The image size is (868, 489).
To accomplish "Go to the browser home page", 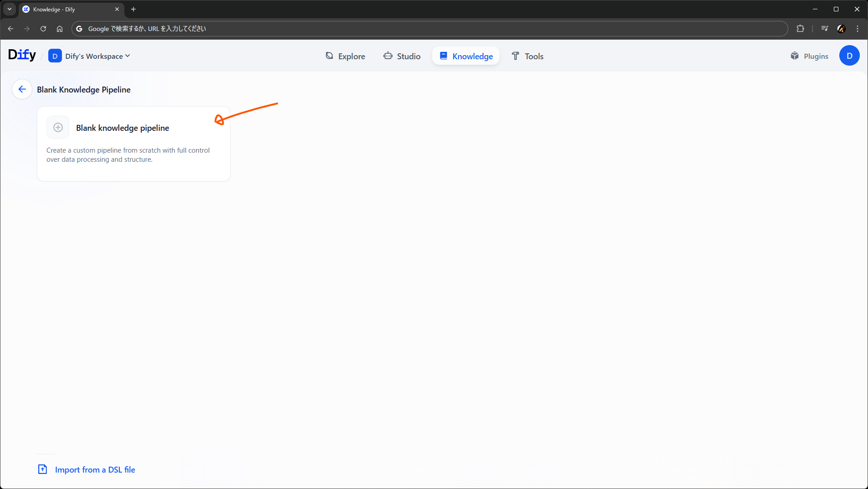I will tap(60, 29).
